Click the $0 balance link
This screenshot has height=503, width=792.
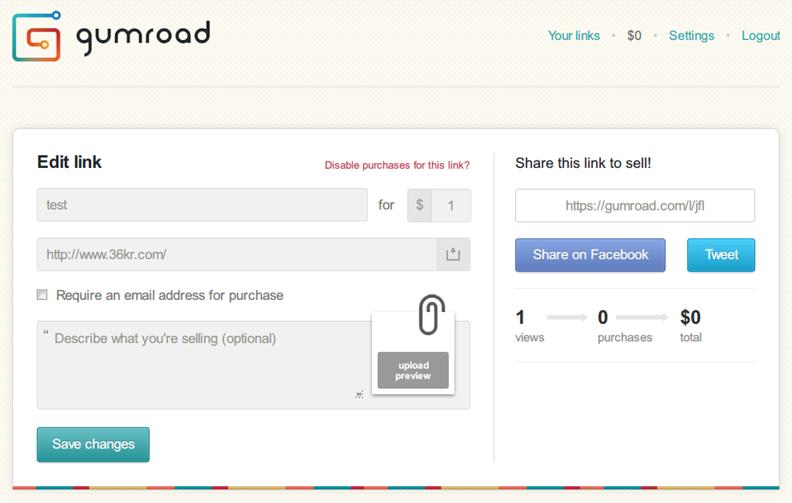pyautogui.click(x=634, y=36)
